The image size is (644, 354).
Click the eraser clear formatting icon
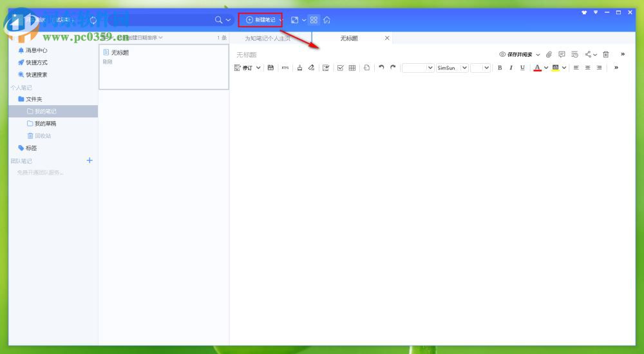click(x=311, y=68)
